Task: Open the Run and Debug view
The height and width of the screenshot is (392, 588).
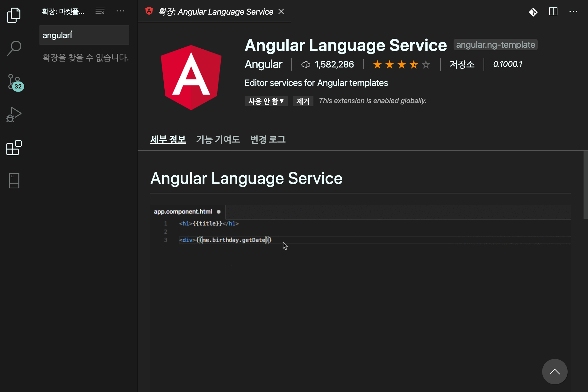Action: (x=14, y=115)
